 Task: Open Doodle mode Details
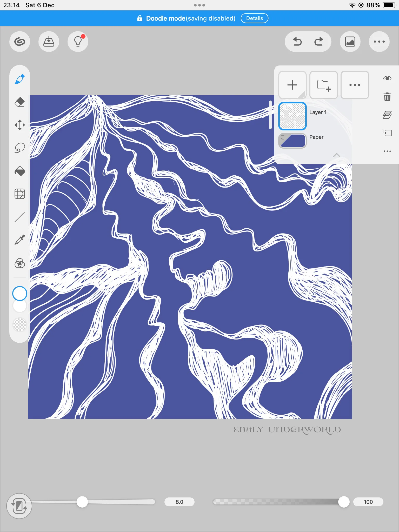[255, 18]
